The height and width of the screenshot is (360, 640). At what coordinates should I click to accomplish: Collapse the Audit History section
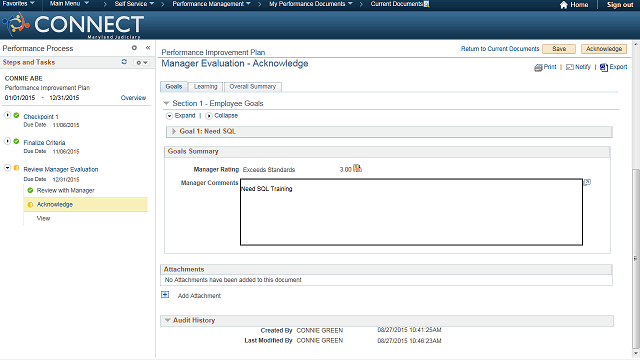coord(167,320)
